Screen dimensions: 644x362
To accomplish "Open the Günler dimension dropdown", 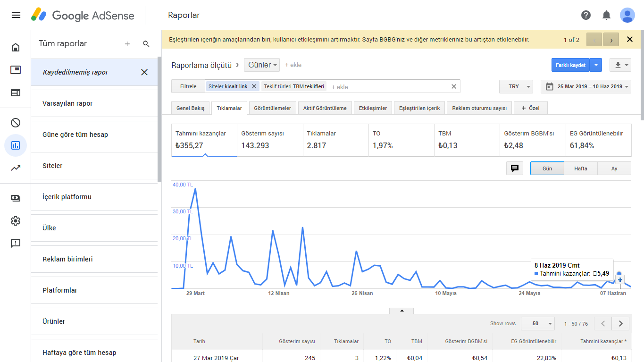I will (262, 65).
